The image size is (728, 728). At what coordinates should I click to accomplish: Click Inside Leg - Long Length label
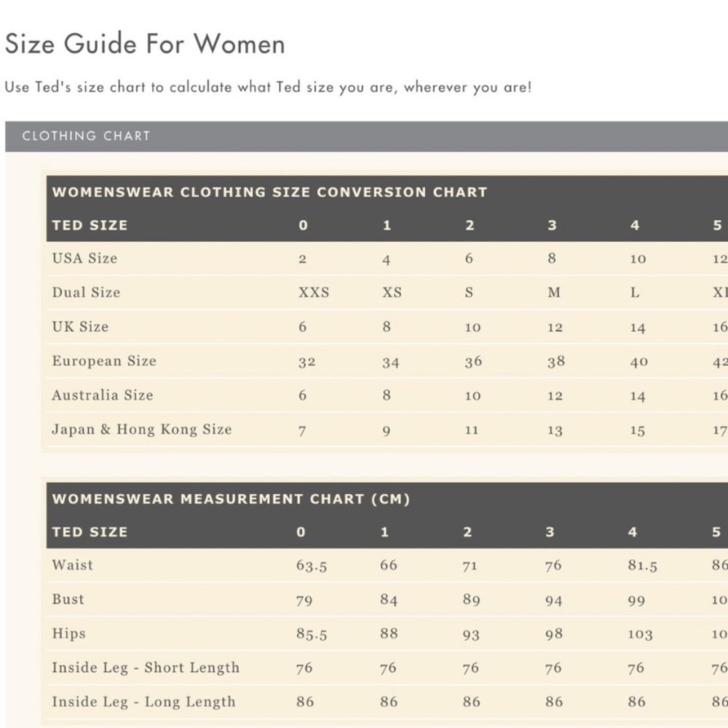(144, 702)
